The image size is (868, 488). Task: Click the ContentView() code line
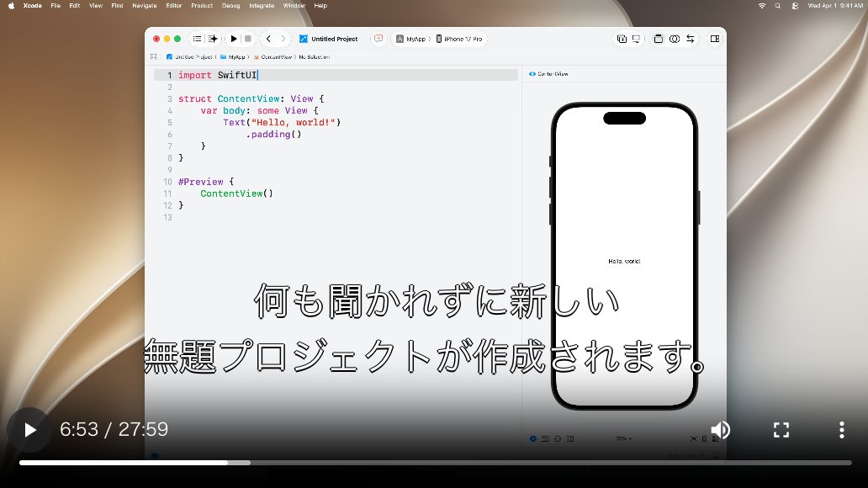click(237, 194)
